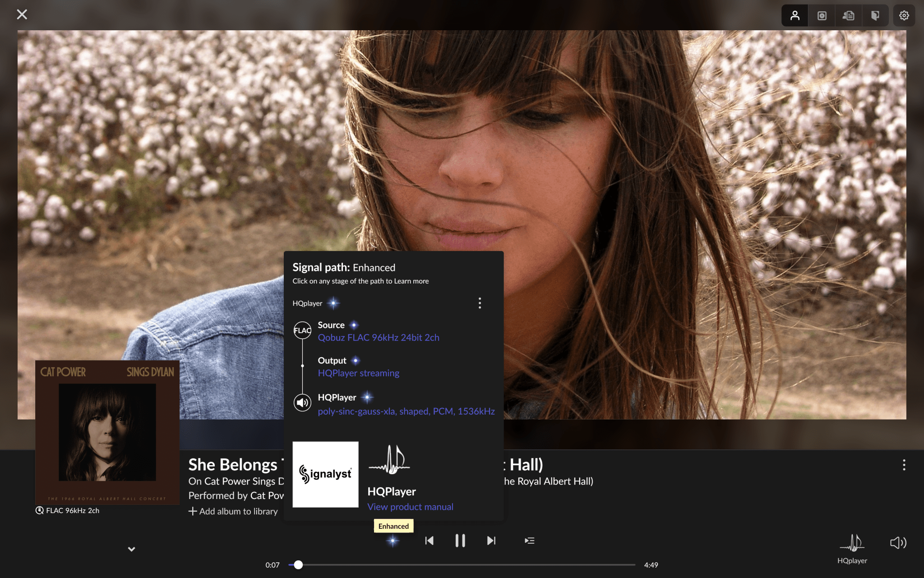Click the Output enhanced star indicator

356,360
